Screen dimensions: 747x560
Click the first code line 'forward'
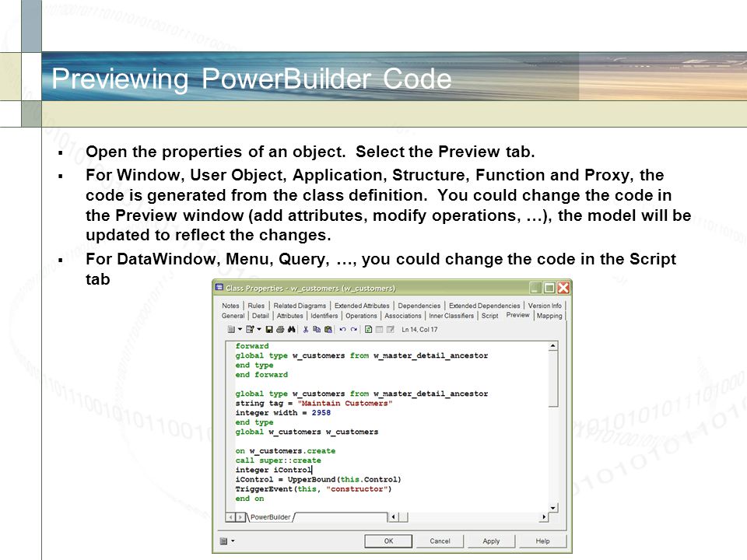point(252,346)
